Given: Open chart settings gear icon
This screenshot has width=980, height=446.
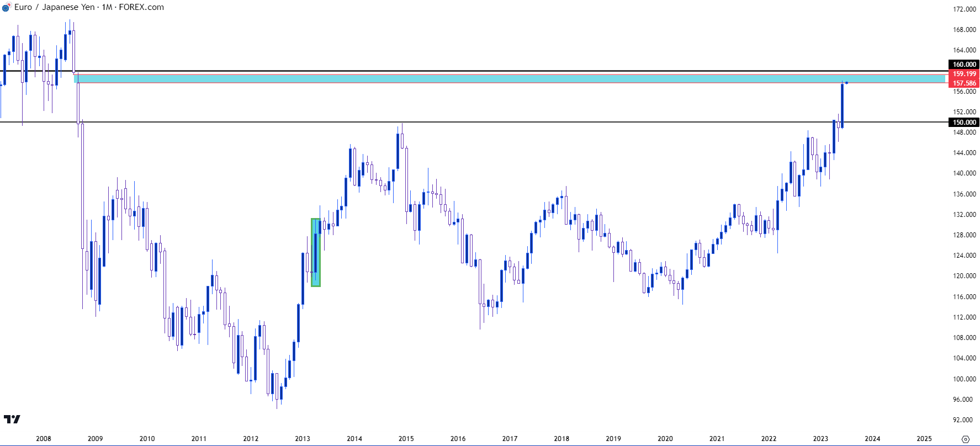Looking at the screenshot, I should click(x=965, y=439).
